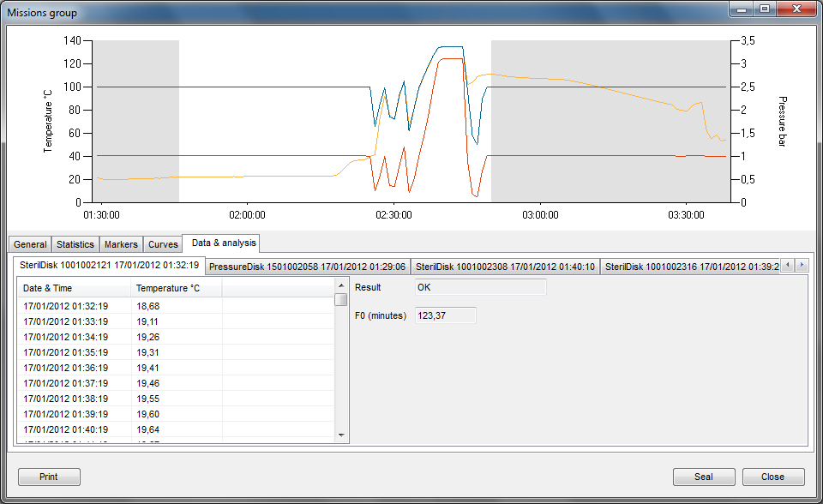823x504 pixels.
Task: Click the Result field showing OK
Action: (480, 287)
